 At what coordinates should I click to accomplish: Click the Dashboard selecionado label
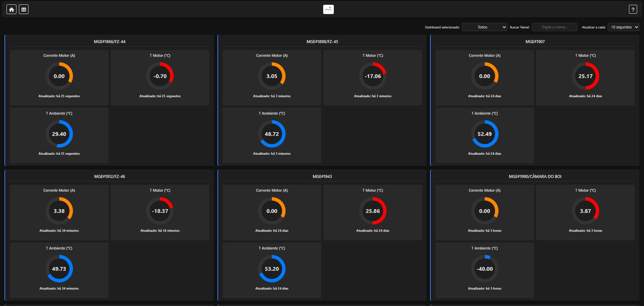[442, 27]
